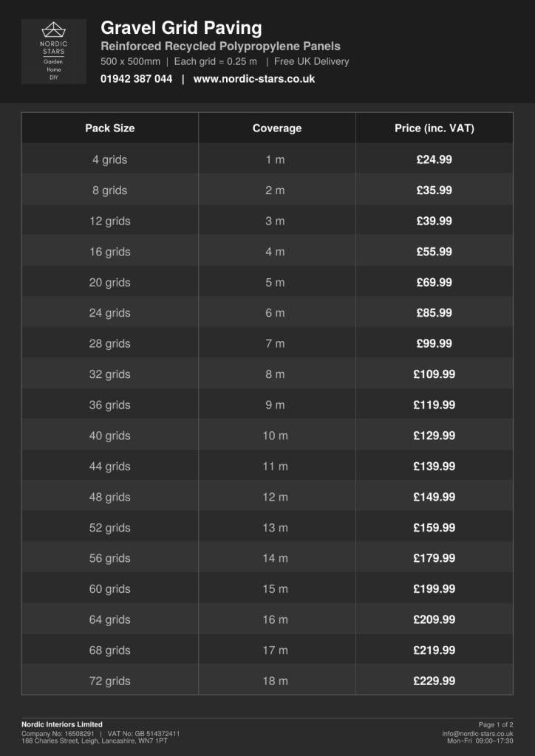Select the Coverage column header
This screenshot has width=535, height=756.
point(277,128)
